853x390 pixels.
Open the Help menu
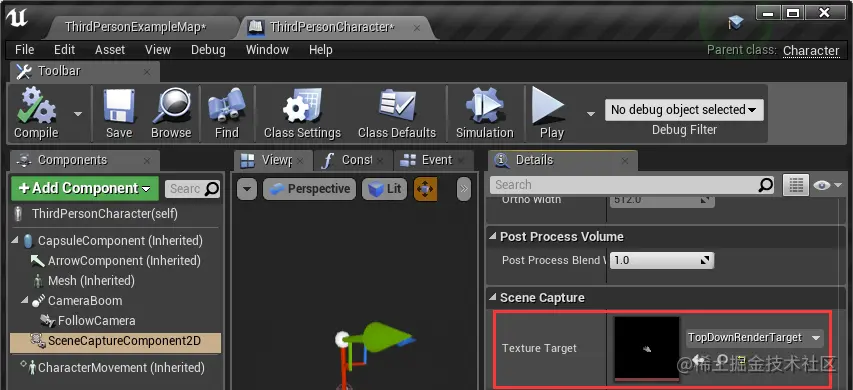(x=320, y=49)
